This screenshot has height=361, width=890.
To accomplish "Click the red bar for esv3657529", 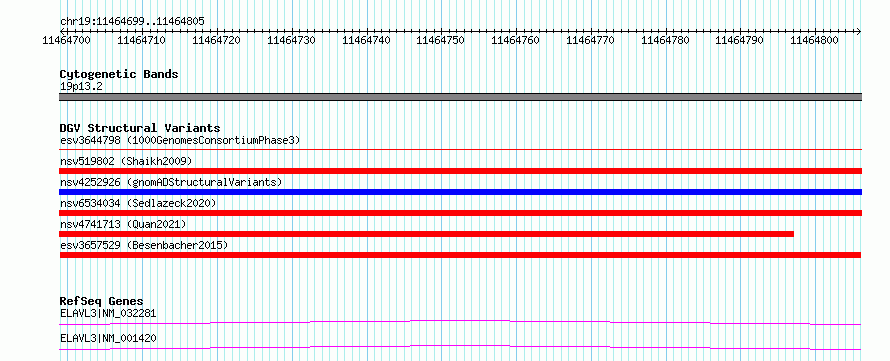I will pos(460,255).
